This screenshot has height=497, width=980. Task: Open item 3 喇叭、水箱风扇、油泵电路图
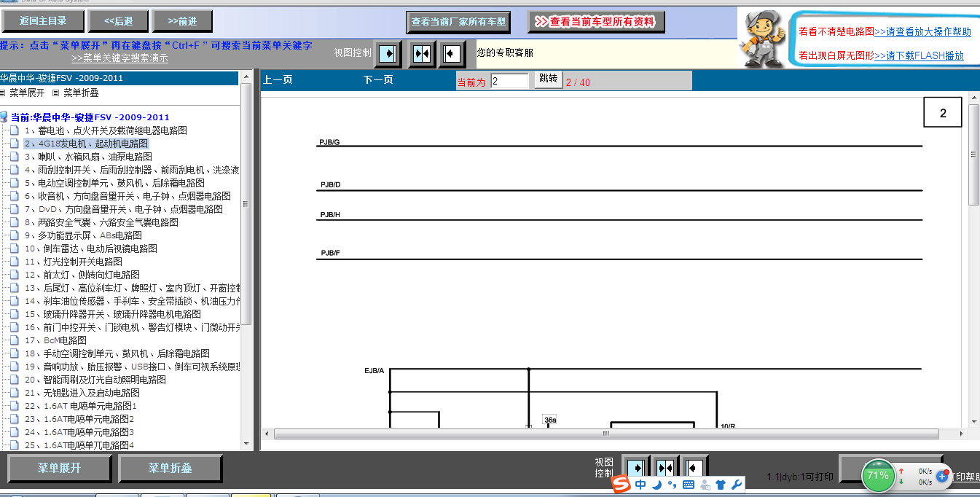pos(88,157)
